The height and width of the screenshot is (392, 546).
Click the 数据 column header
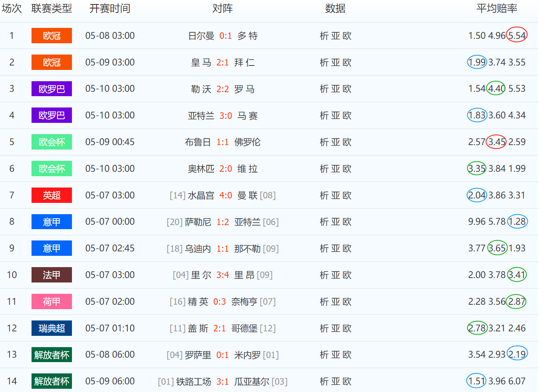pyautogui.click(x=335, y=8)
